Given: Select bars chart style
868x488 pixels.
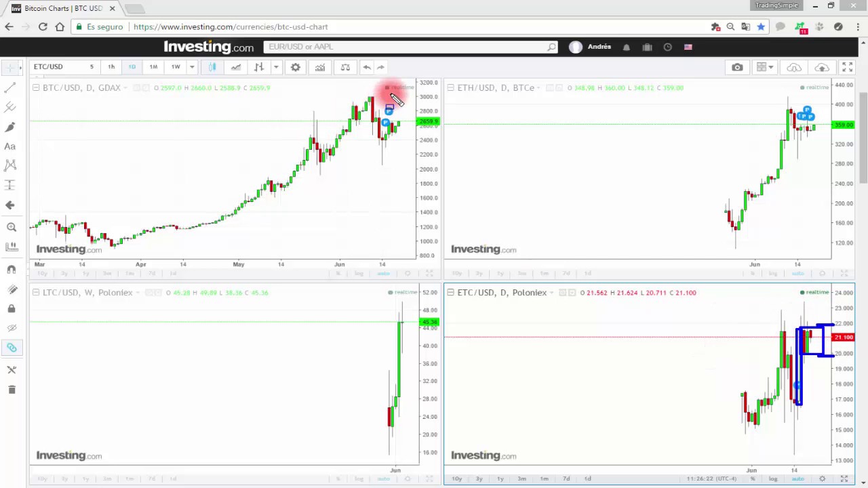Looking at the screenshot, I should (258, 67).
